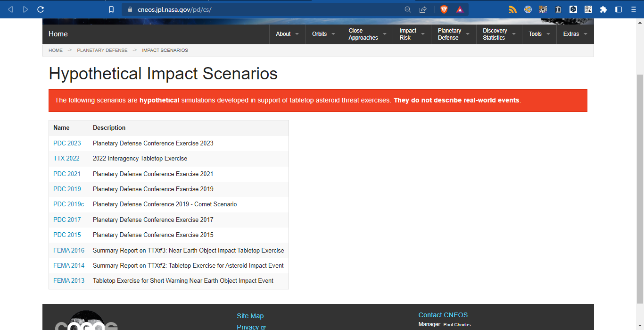Click the browser back arrow
The image size is (644, 330).
tap(10, 9)
